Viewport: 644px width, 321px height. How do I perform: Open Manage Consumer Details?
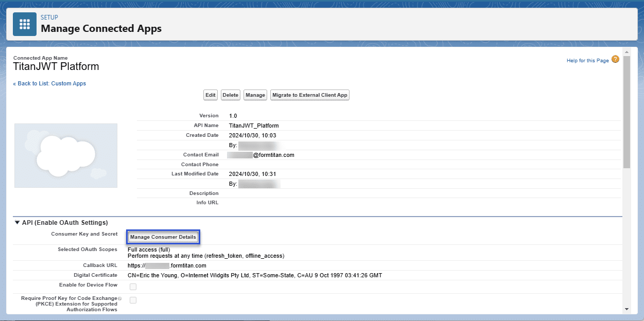[x=163, y=237]
